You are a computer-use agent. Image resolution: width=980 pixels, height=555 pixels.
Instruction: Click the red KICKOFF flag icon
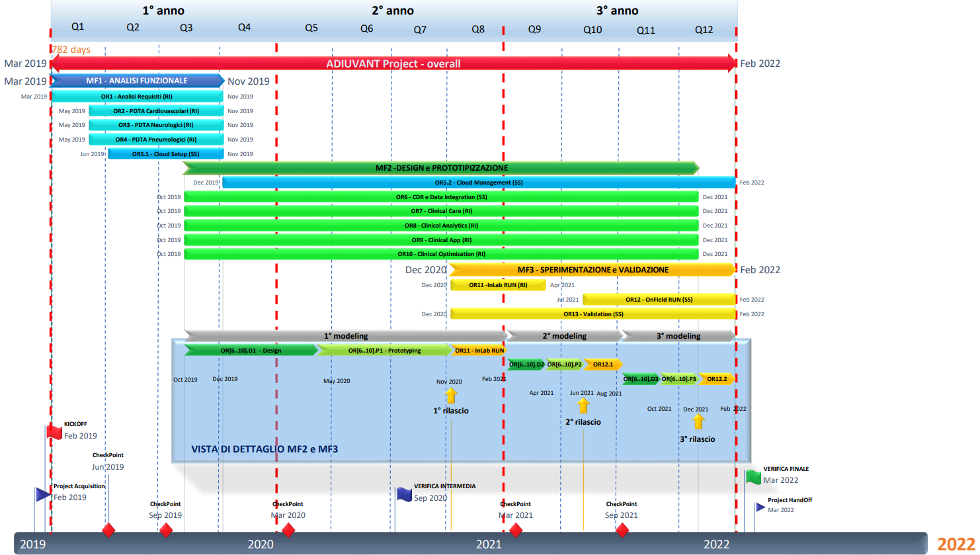pyautogui.click(x=54, y=431)
